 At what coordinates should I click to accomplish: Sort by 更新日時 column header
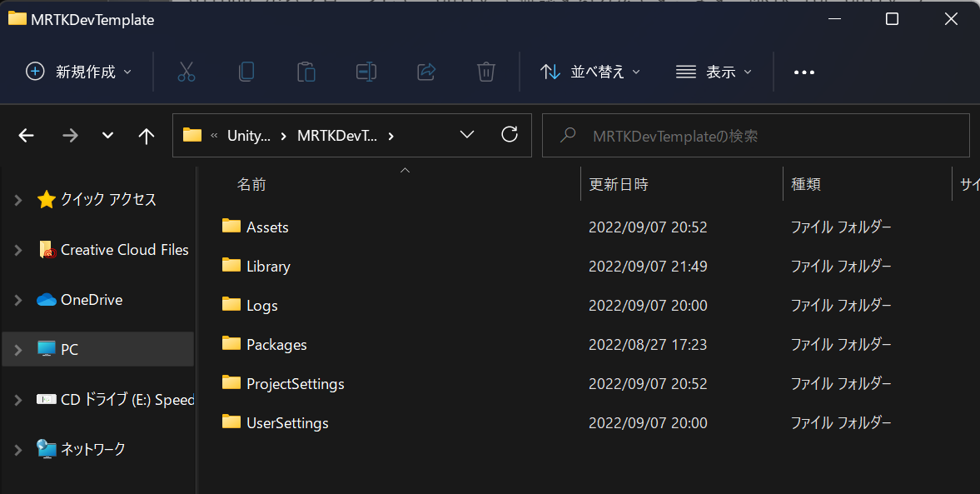coord(618,184)
